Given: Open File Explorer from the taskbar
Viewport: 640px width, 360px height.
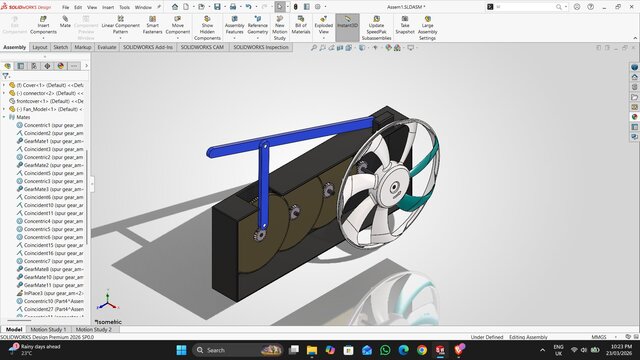Looking at the screenshot, I should [x=312, y=350].
